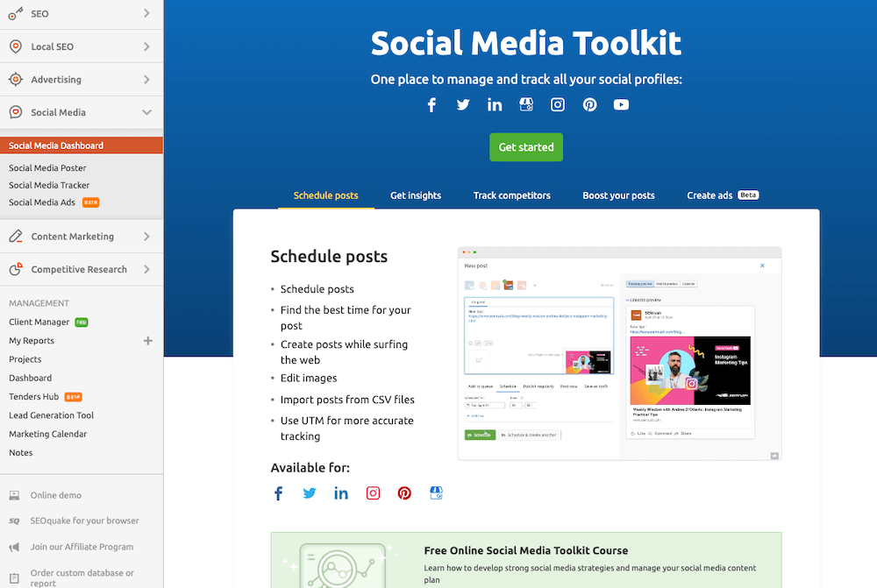Expand the Competitive Research chevron

point(146,269)
